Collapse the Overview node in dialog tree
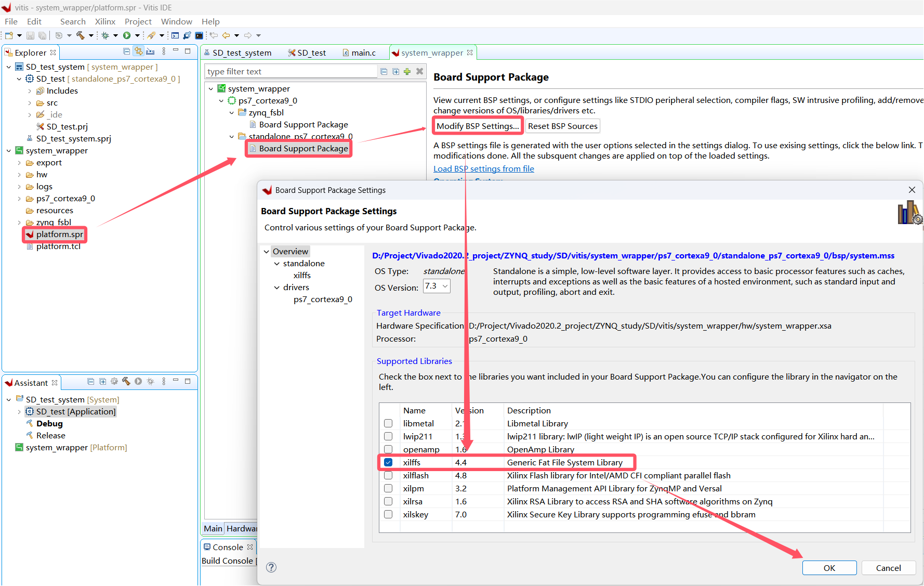The height and width of the screenshot is (586, 924). (x=267, y=252)
